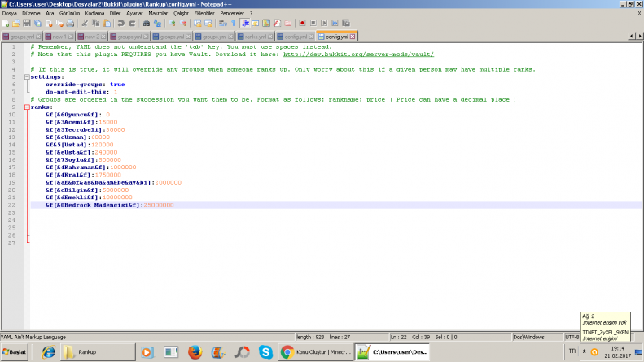Image resolution: width=644 pixels, height=362 pixels.
Task: Copy selection with toolbar icon
Action: point(96,24)
